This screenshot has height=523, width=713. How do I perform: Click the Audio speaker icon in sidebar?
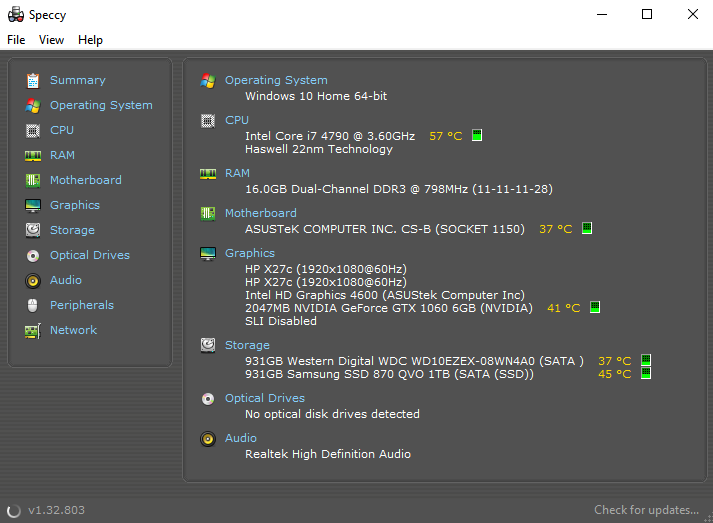tap(33, 281)
